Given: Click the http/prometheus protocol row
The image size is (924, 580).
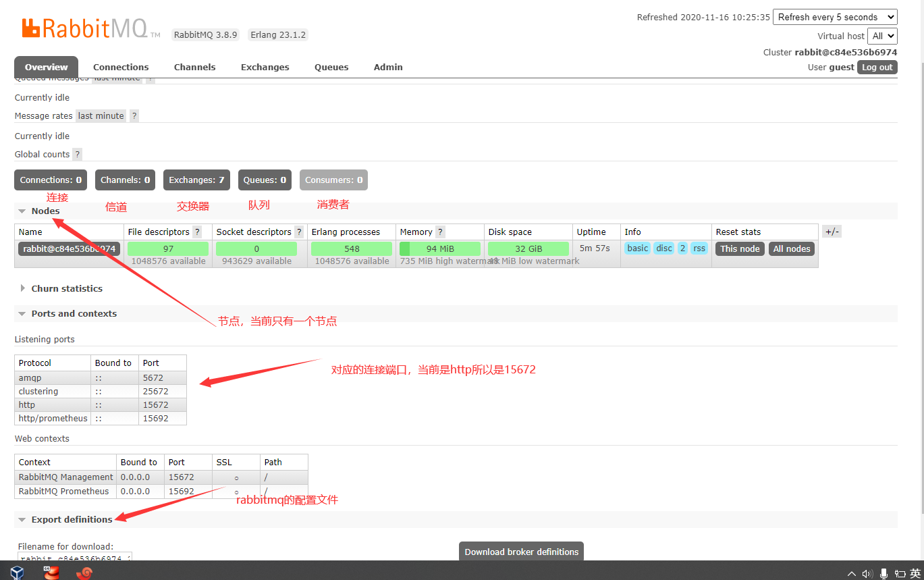Looking at the screenshot, I should pos(101,418).
